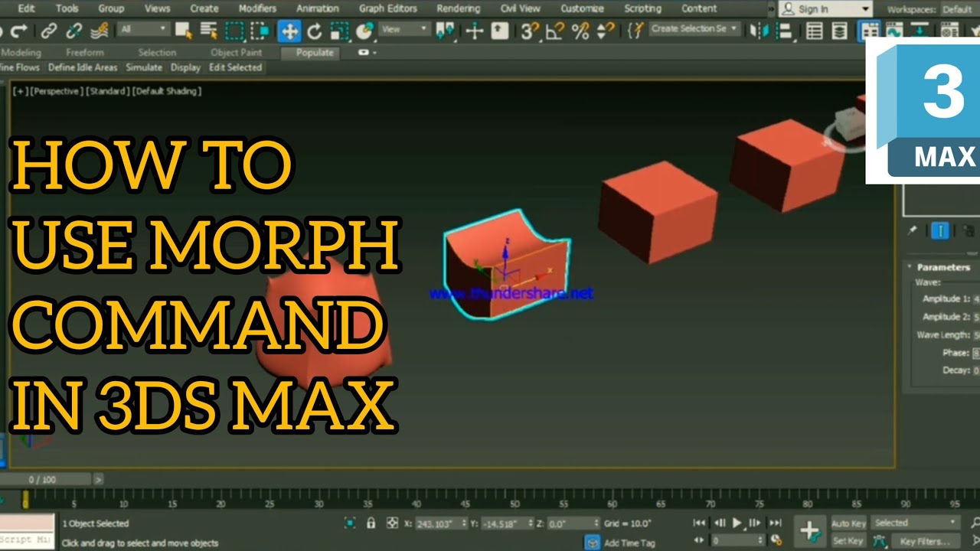Choose the Rectangular Selection Region tool

click(x=234, y=31)
